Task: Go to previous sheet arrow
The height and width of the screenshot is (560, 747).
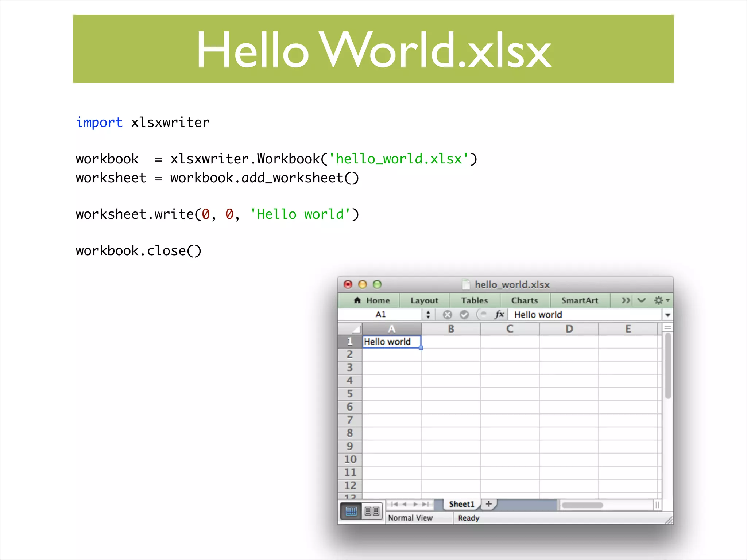Action: click(x=404, y=504)
